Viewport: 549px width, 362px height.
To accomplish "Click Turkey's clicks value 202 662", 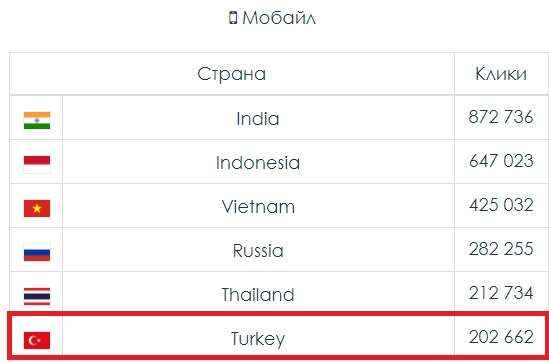I will pos(501,337).
